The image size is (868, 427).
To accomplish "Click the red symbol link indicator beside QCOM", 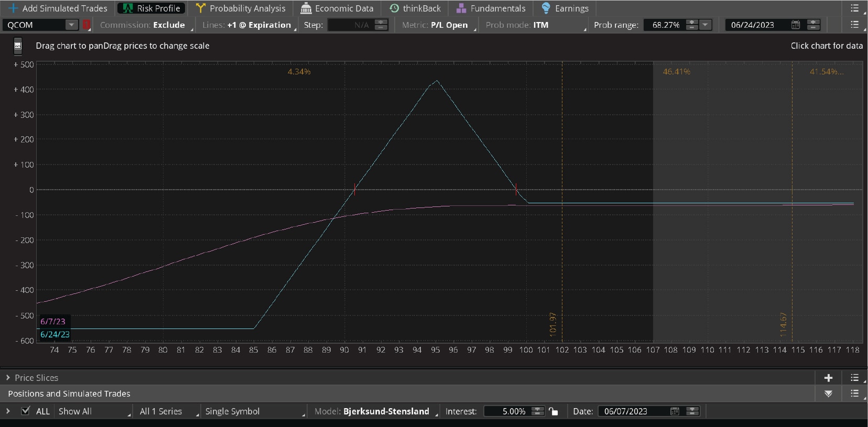I will tap(86, 25).
